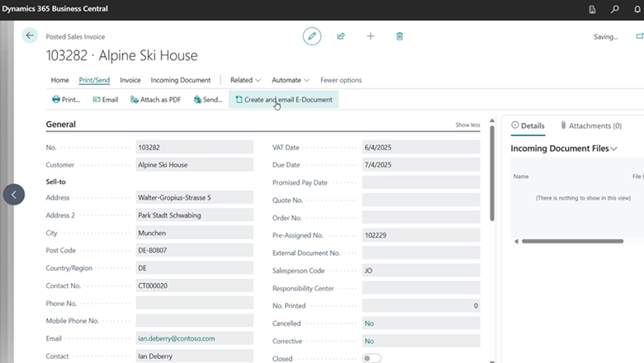The height and width of the screenshot is (363, 644).
Task: Click the back arrow button
Action: 31,35
